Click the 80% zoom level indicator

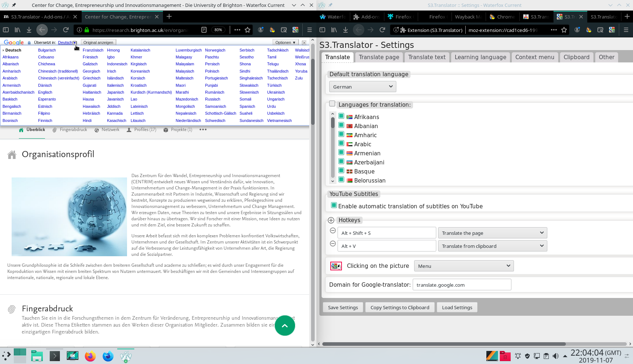[x=218, y=30]
